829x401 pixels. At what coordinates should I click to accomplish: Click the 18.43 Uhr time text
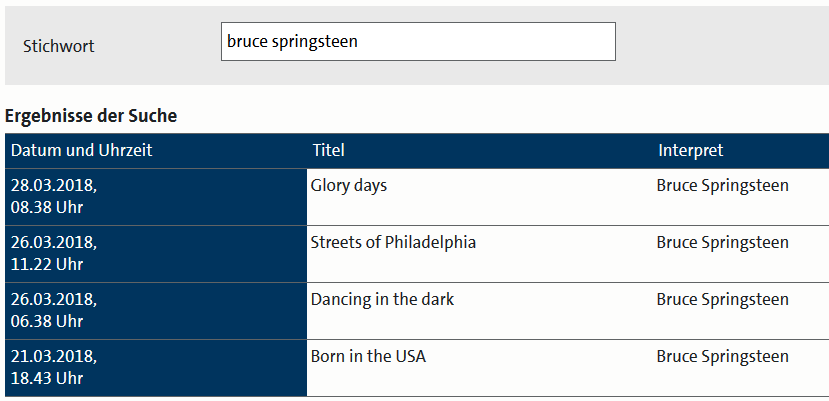click(x=47, y=379)
